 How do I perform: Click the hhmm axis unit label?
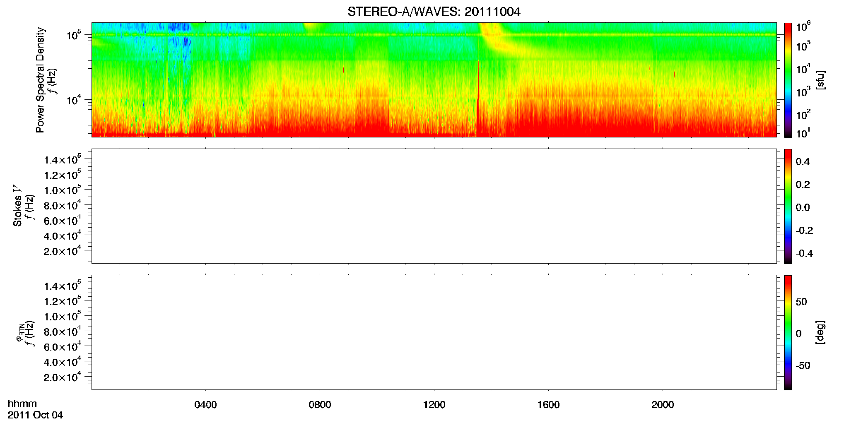tap(22, 404)
